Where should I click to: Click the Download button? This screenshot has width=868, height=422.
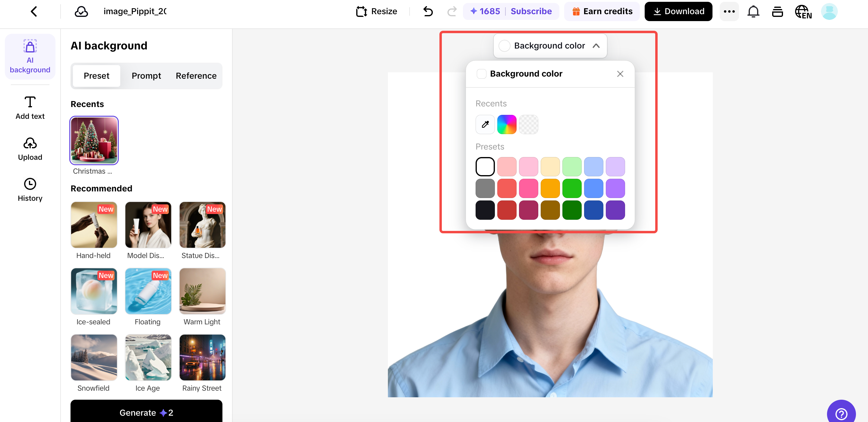click(x=678, y=11)
